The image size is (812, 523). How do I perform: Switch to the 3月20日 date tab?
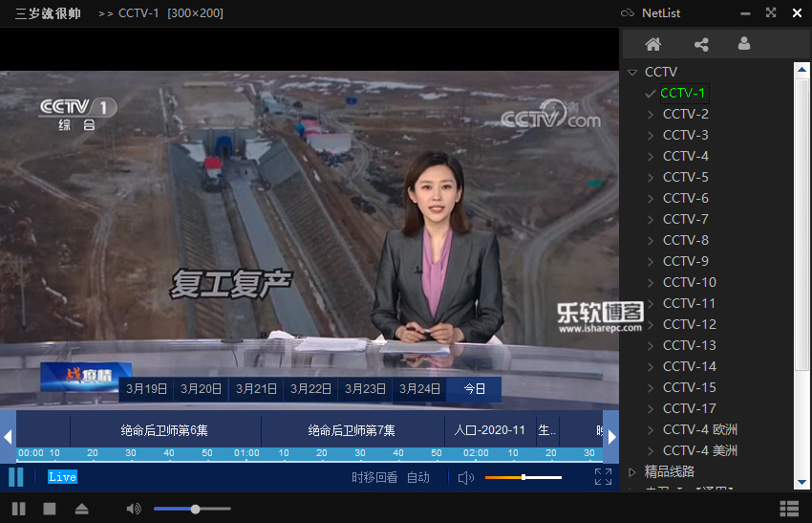coord(201,389)
